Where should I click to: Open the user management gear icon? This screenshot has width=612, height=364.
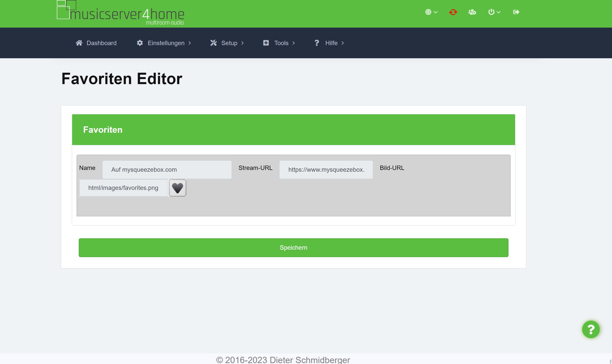point(472,12)
